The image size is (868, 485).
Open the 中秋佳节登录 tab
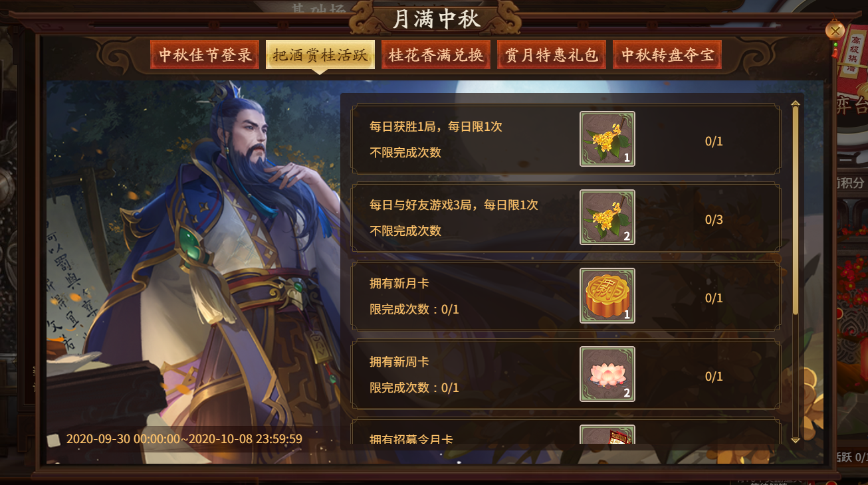205,54
